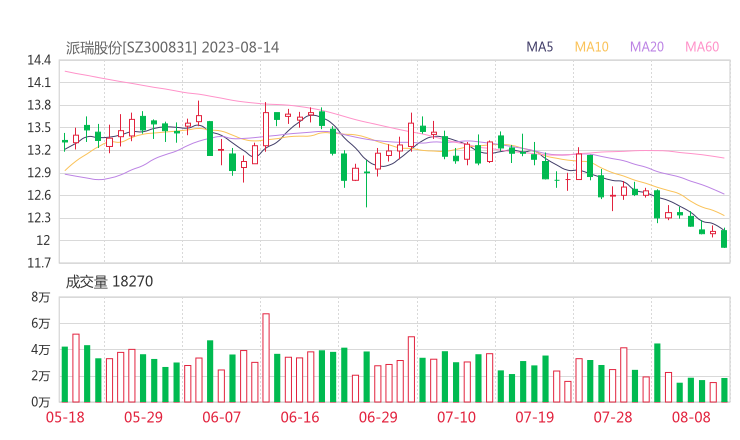Image resolution: width=740 pixels, height=440 pixels.
Task: Click the 8万 volume axis value
Action: [x=41, y=297]
